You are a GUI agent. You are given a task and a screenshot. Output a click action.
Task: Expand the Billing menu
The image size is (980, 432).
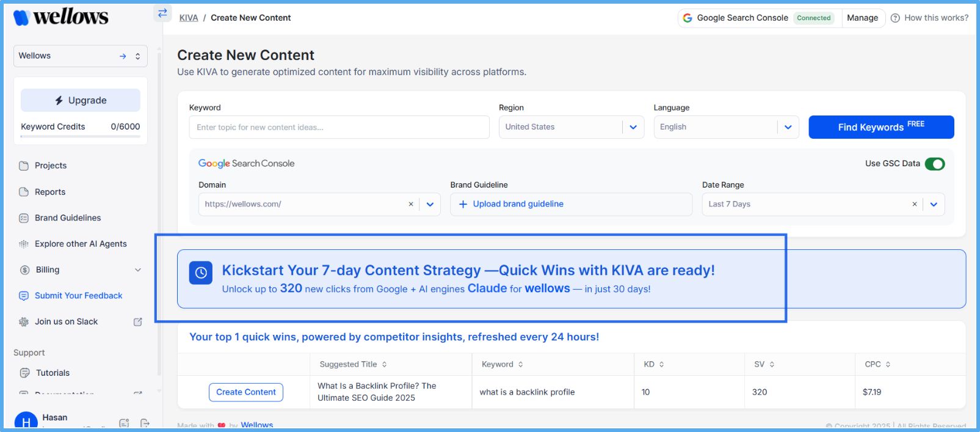pyautogui.click(x=138, y=270)
